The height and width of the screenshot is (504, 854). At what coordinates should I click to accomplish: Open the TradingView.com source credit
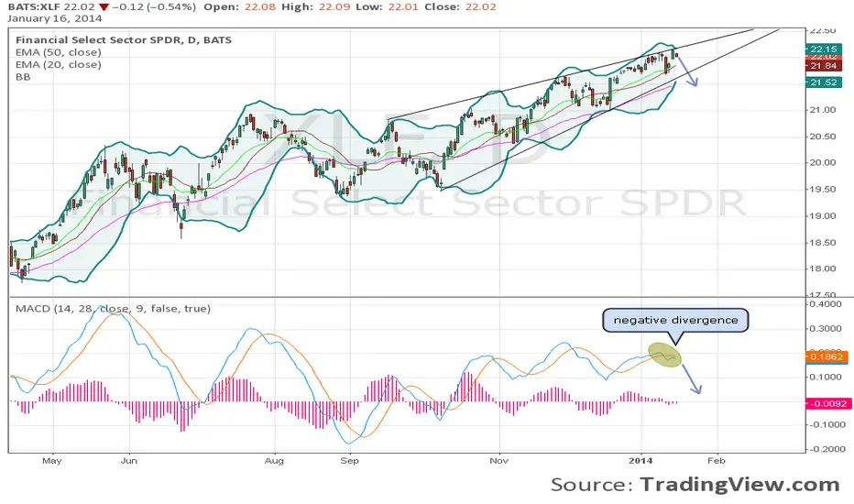(x=739, y=485)
